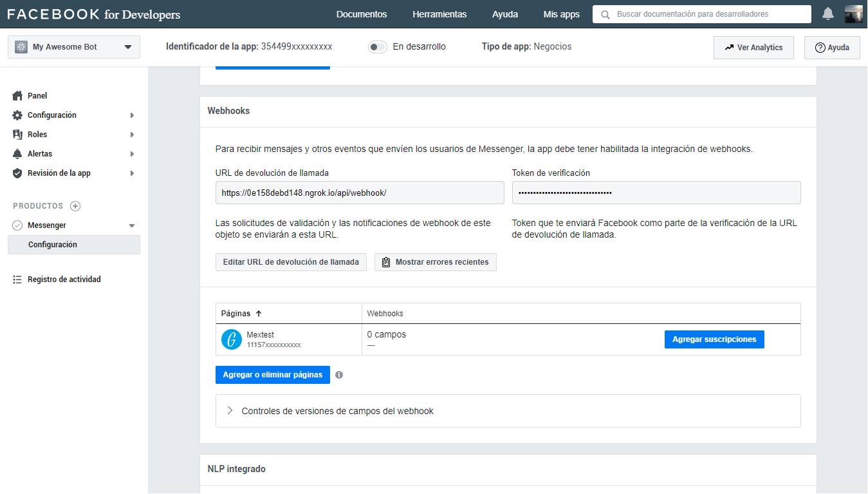Click the Agregar suscripciones button
Viewport: 868px width, 494px height.
point(714,339)
